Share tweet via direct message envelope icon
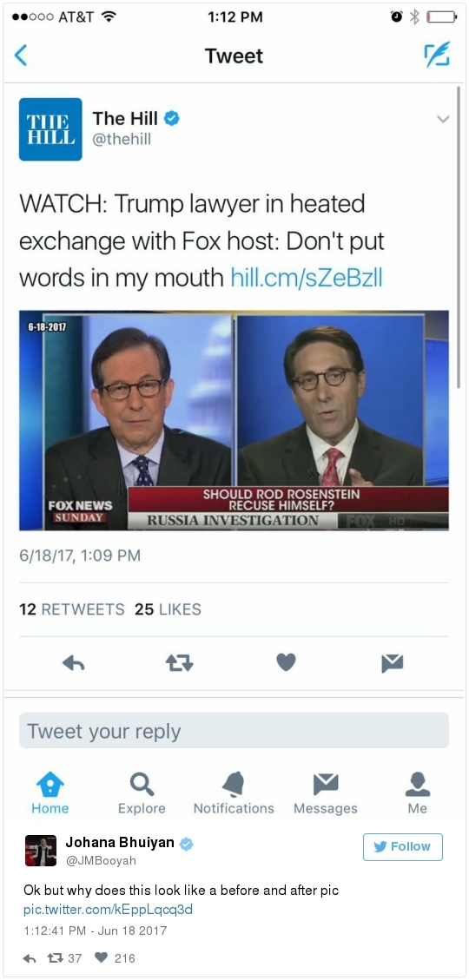Viewport: 469px width, 980px height. pyautogui.click(x=392, y=663)
